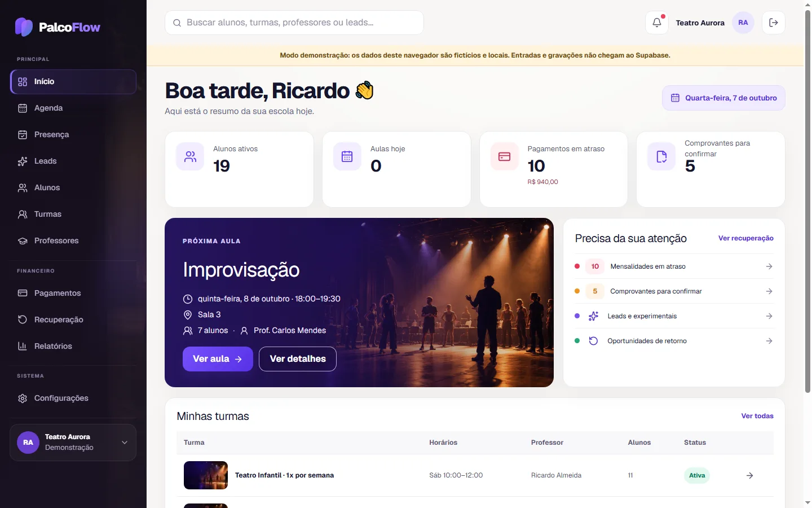Open Alunos in the sidebar
The height and width of the screenshot is (508, 812).
(73, 188)
